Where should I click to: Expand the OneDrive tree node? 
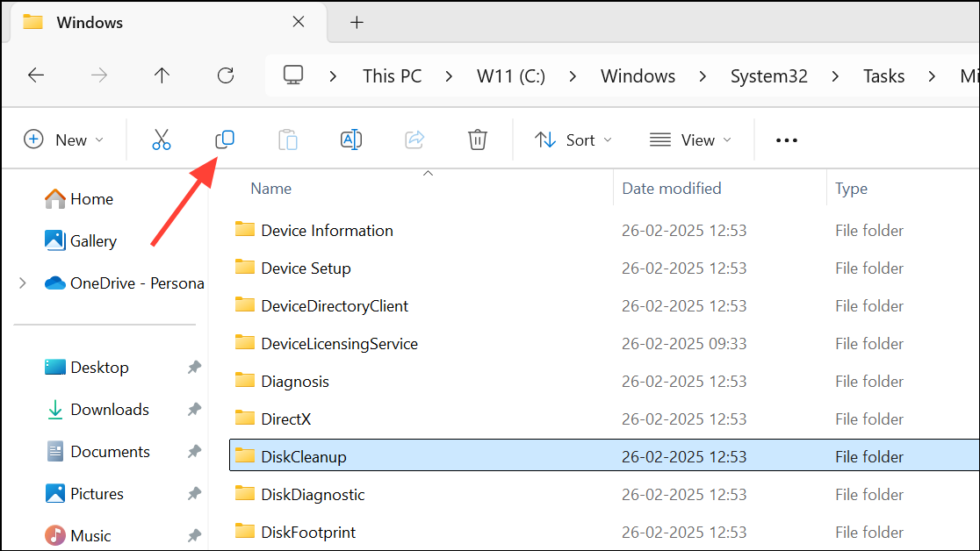pos(23,283)
